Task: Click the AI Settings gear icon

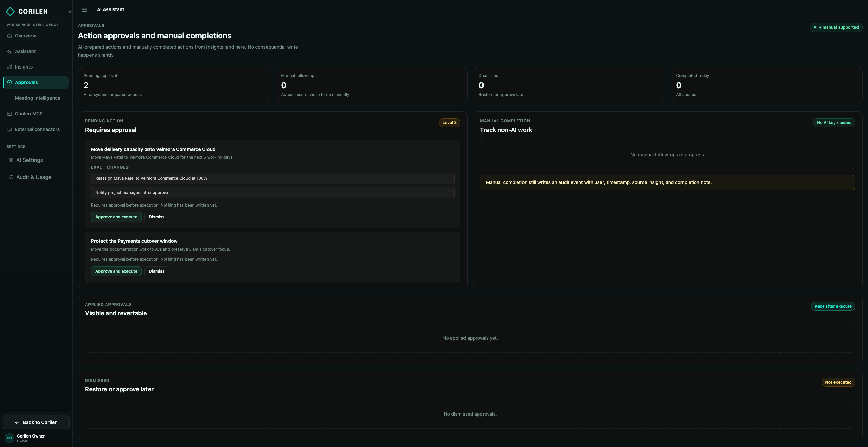Action: (11, 160)
